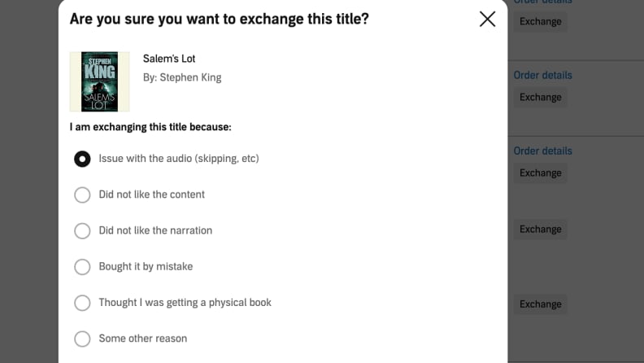
Task: Click 'I am exchanging this title because:' label
Action: [x=150, y=127]
